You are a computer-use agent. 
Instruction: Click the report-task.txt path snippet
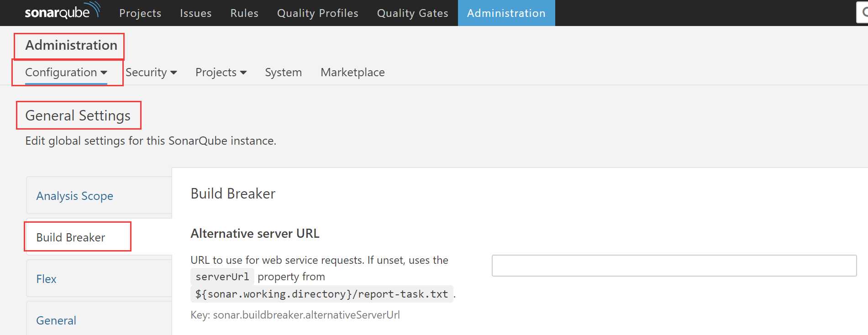(322, 294)
